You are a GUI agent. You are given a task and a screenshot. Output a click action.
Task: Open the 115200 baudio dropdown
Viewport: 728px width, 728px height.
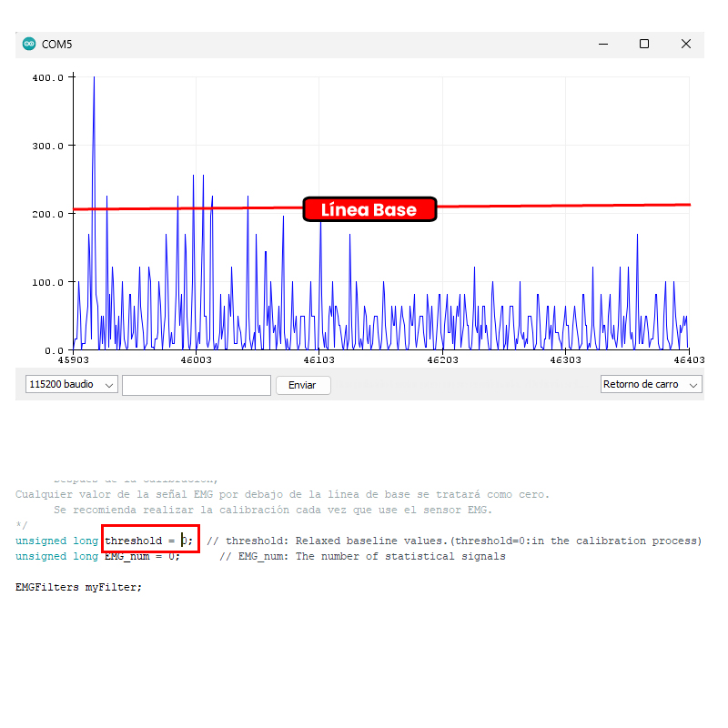coord(72,385)
